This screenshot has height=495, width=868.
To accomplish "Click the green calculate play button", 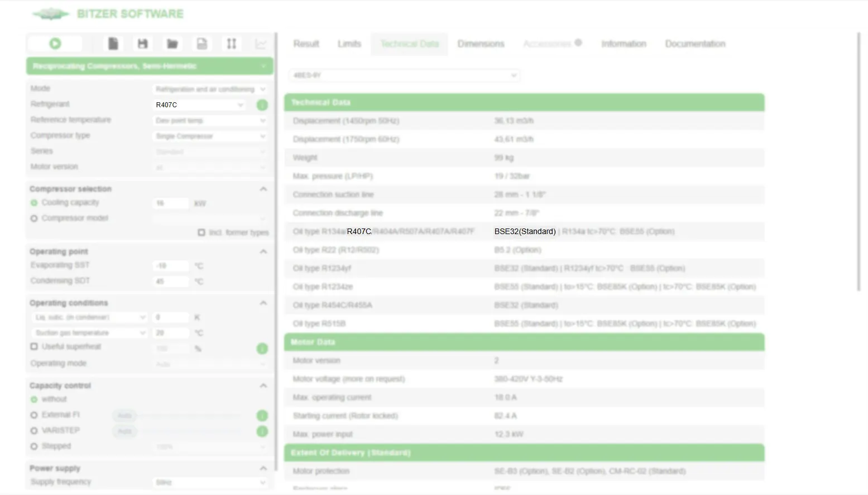I will (55, 44).
